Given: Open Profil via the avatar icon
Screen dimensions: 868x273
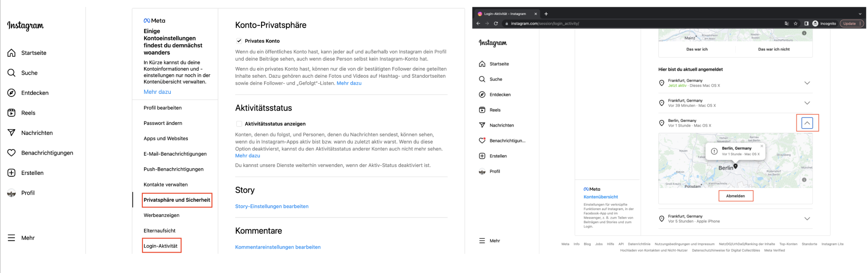Looking at the screenshot, I should (x=11, y=192).
